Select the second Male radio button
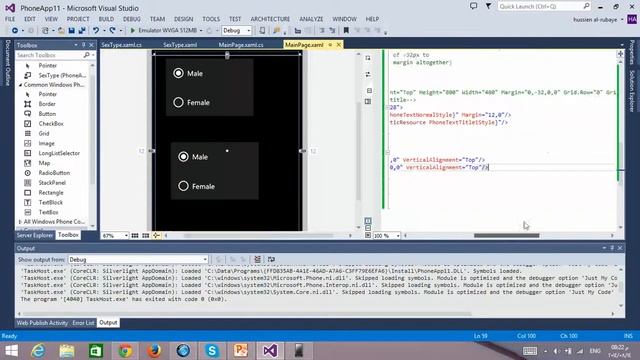This screenshot has width=640, height=360. pyautogui.click(x=183, y=157)
